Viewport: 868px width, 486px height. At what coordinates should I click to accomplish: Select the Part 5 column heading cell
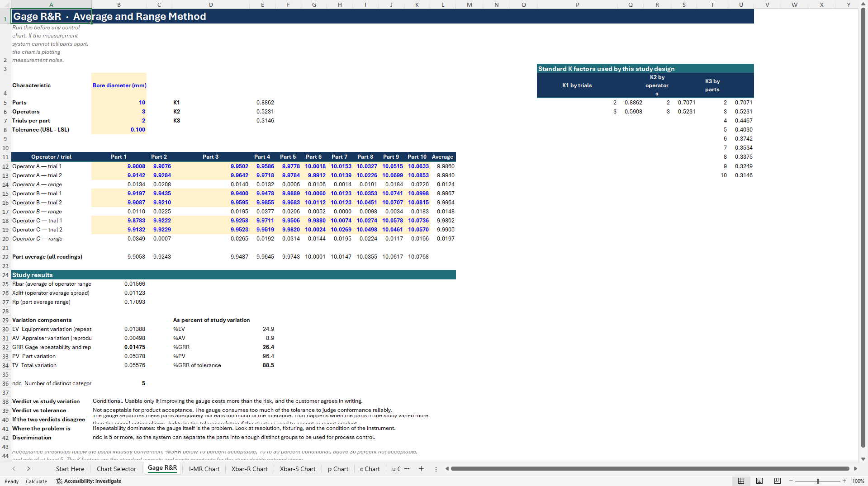click(x=288, y=157)
